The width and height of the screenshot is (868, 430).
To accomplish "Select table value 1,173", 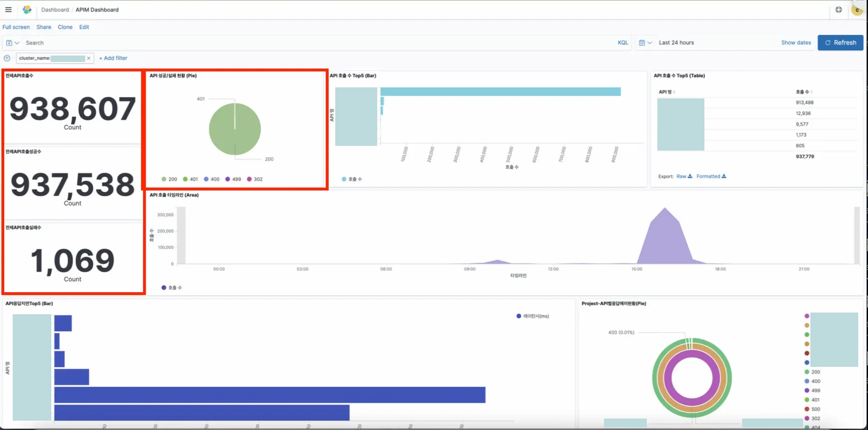I will click(801, 135).
